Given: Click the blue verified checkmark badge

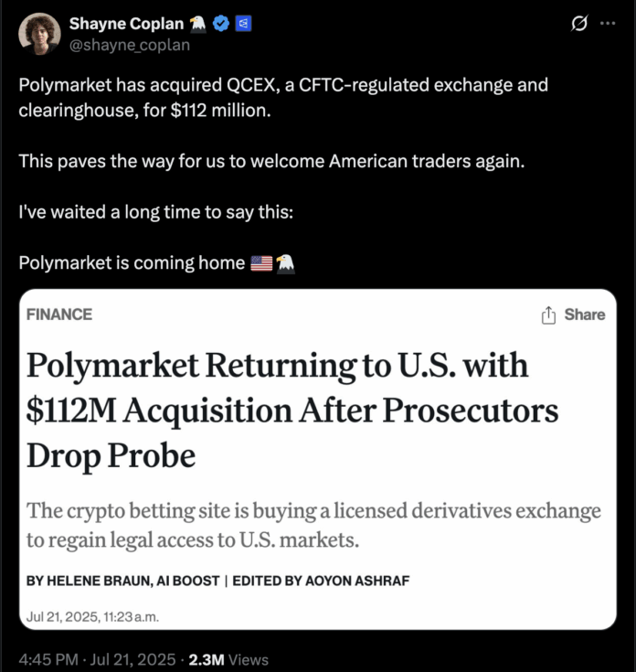Looking at the screenshot, I should pos(220,25).
